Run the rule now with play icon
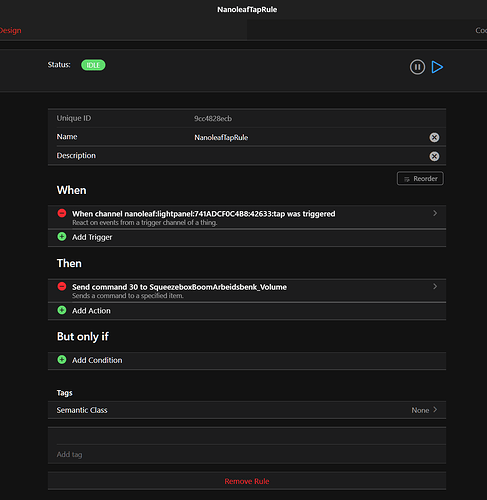Image resolution: width=487 pixels, height=500 pixels. [x=437, y=67]
